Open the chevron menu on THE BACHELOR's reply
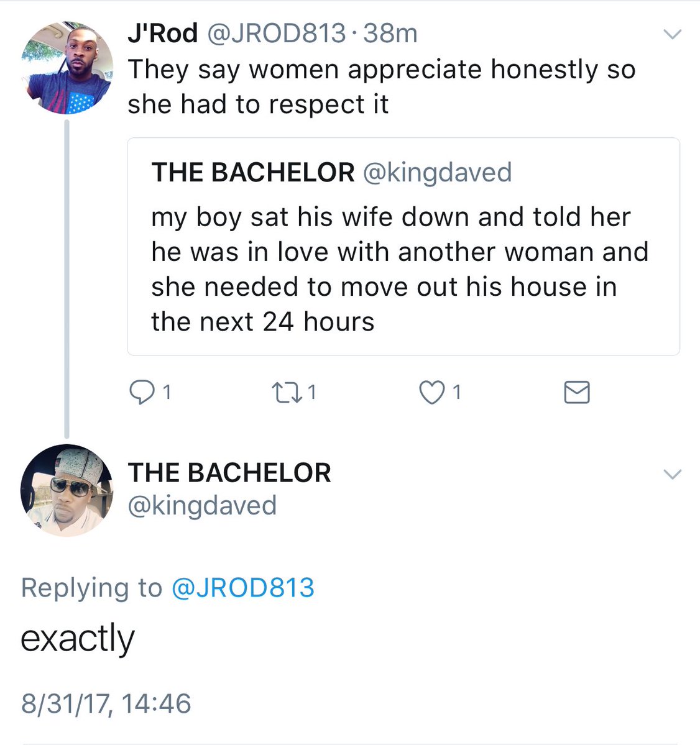The width and height of the screenshot is (700, 745). (673, 475)
